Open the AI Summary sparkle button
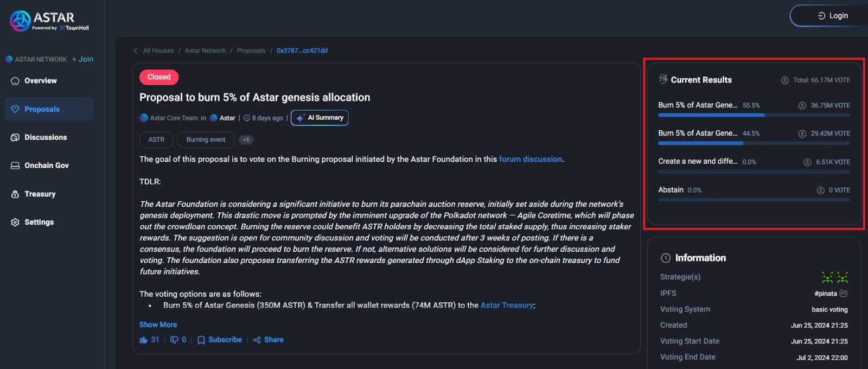 pos(320,118)
